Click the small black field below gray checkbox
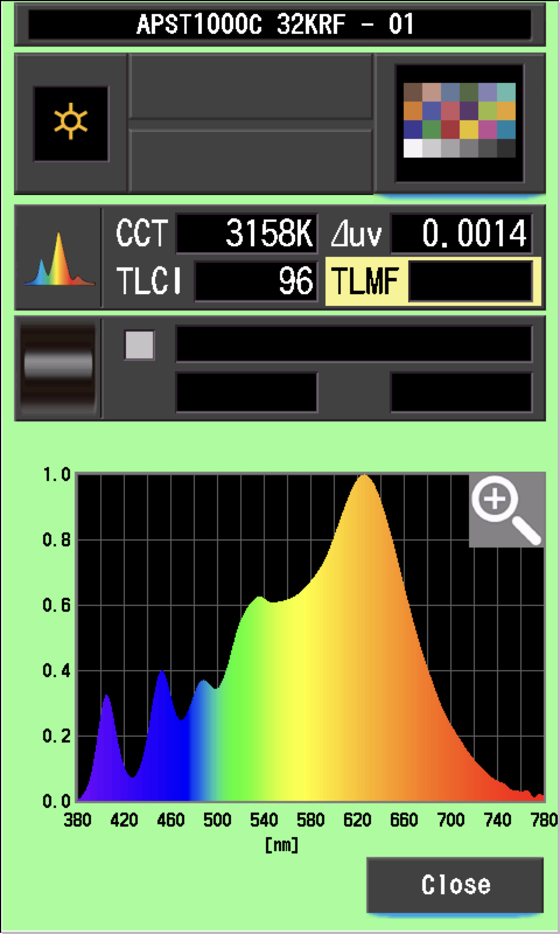Viewport: 560px width, 934px height. 247,392
